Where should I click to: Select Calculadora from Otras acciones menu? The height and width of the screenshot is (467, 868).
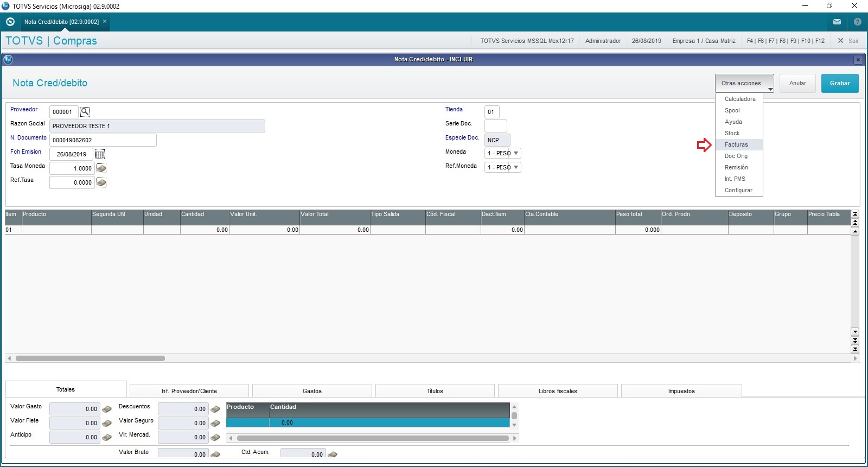(739, 99)
